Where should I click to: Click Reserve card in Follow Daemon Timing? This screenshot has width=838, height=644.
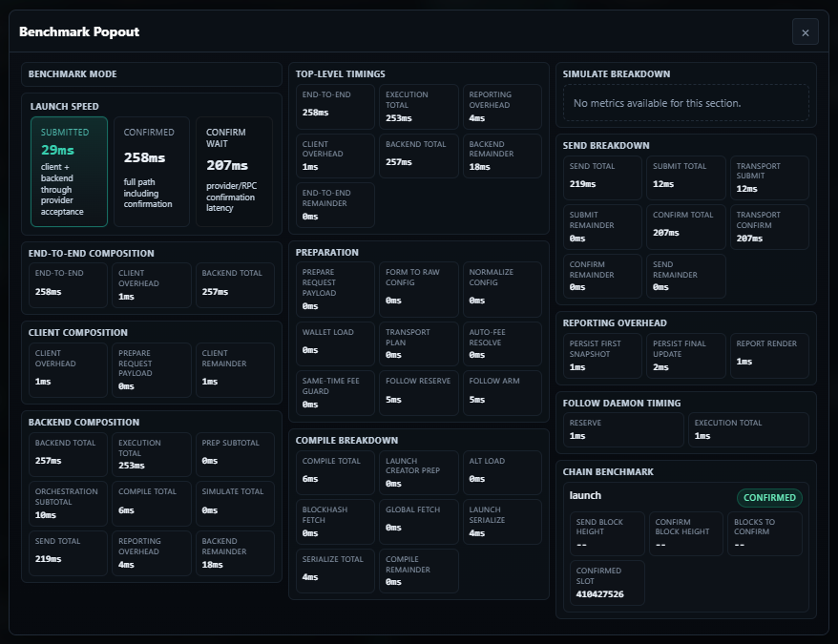point(623,429)
